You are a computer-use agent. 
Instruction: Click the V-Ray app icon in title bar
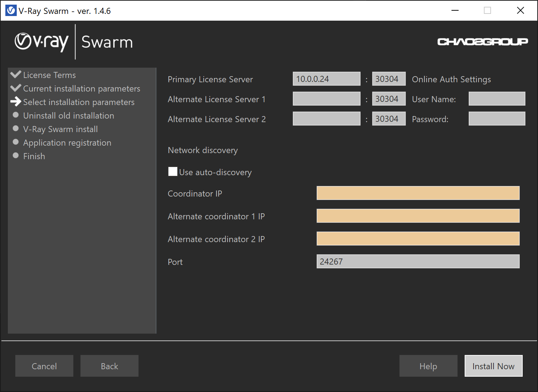pyautogui.click(x=11, y=11)
